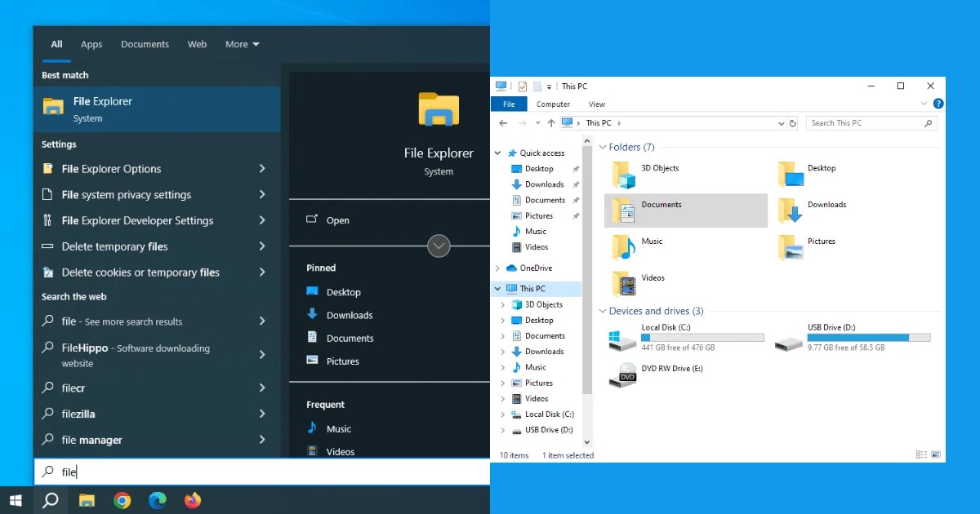
Task: Select the Web search filter tab
Action: (x=197, y=44)
